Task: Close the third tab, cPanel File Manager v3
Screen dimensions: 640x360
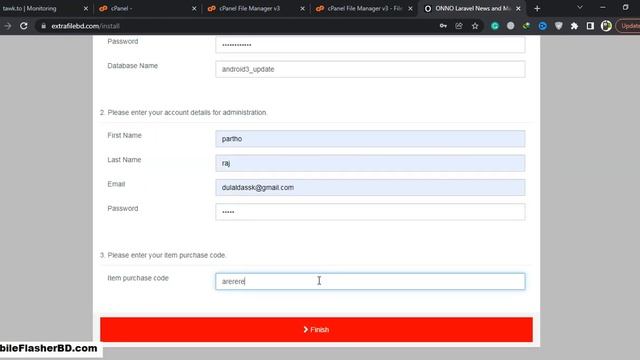Action: [x=302, y=8]
